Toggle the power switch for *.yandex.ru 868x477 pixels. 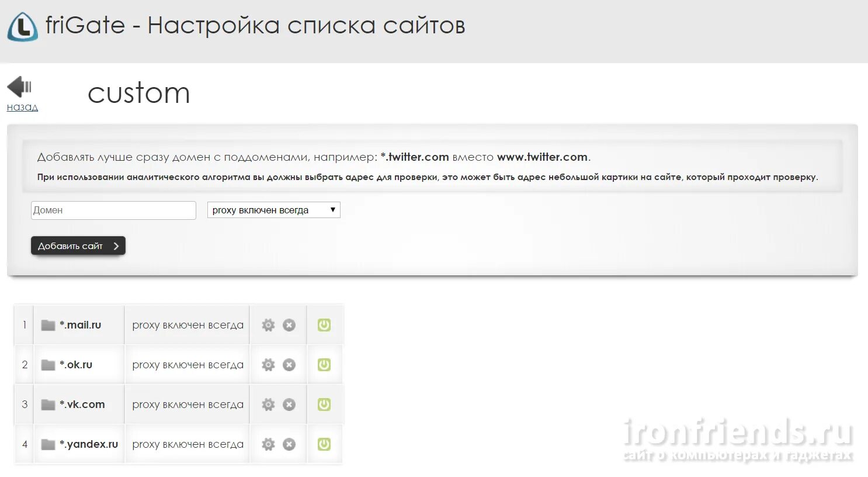pos(325,444)
